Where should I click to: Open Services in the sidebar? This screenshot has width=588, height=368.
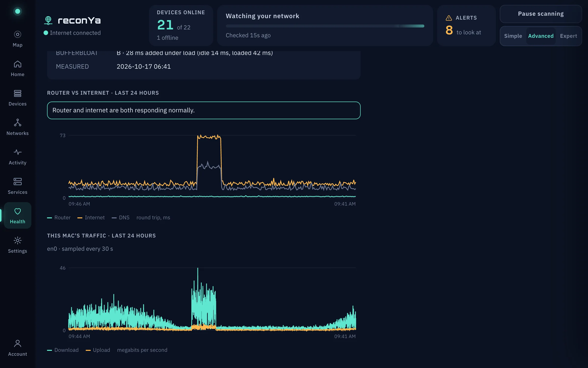[x=17, y=186]
